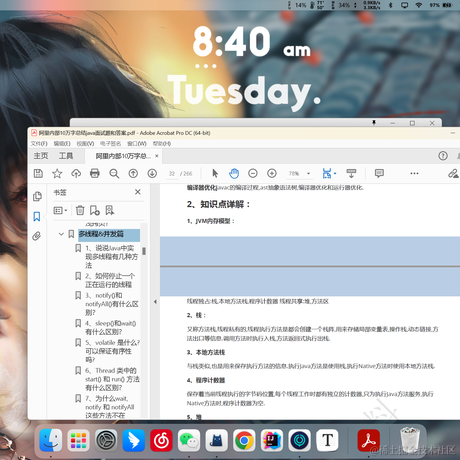This screenshot has width=460, height=460.
Task: Open the zoom level 78% dropdown arrow
Action: point(308,173)
